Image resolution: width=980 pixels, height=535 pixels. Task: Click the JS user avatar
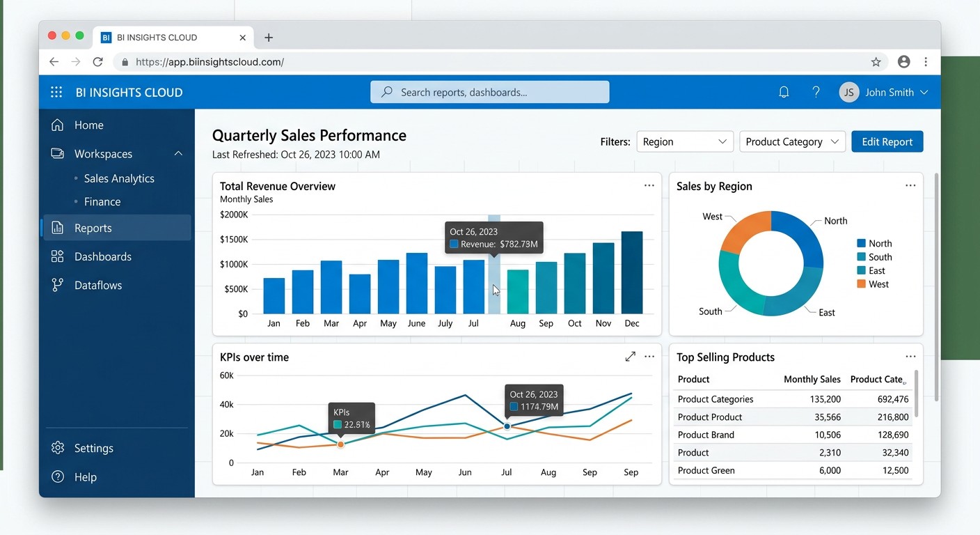(849, 92)
